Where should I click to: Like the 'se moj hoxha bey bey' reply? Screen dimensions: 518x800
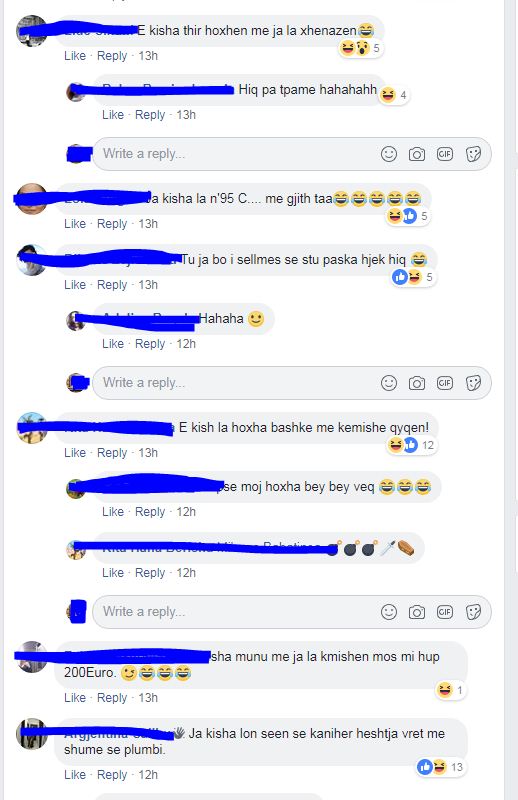[x=113, y=512]
